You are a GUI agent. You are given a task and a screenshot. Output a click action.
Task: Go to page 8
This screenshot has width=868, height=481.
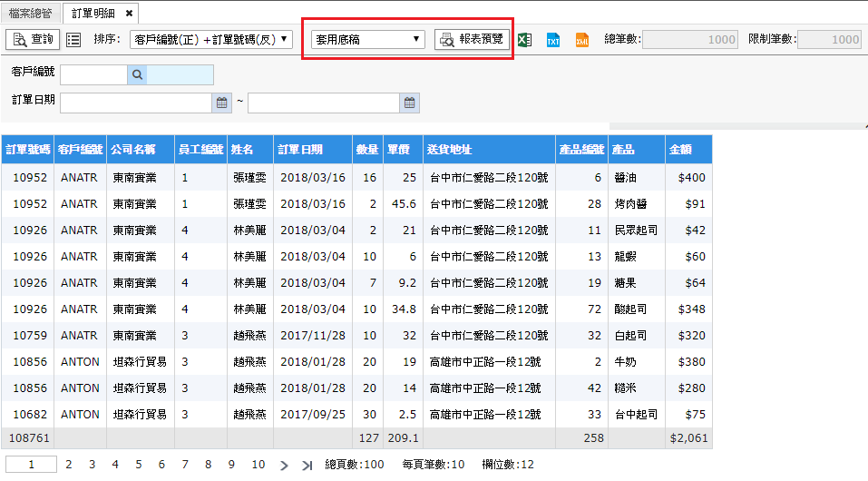coord(208,465)
